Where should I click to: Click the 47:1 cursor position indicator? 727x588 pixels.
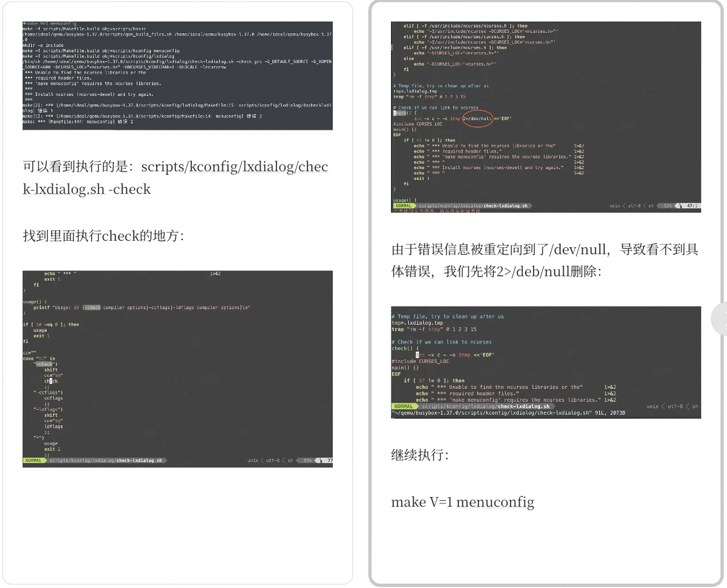[x=692, y=206]
